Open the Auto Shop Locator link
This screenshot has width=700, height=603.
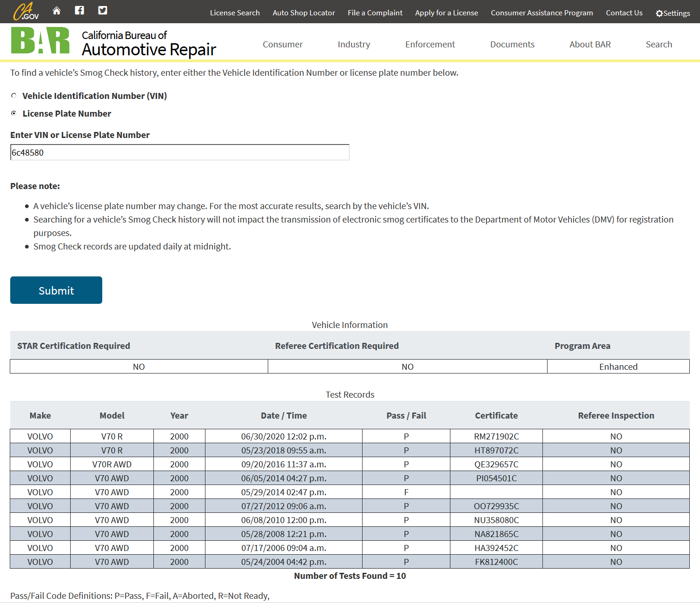tap(304, 13)
